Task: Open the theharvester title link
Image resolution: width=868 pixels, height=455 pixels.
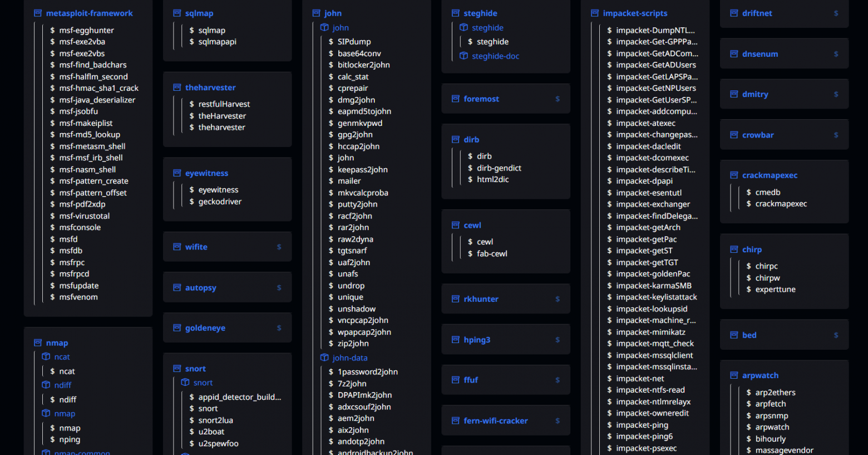Action: [x=210, y=87]
